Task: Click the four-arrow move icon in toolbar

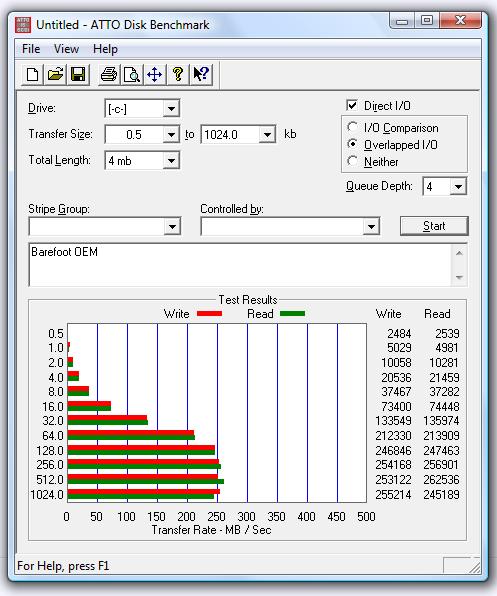Action: click(155, 74)
